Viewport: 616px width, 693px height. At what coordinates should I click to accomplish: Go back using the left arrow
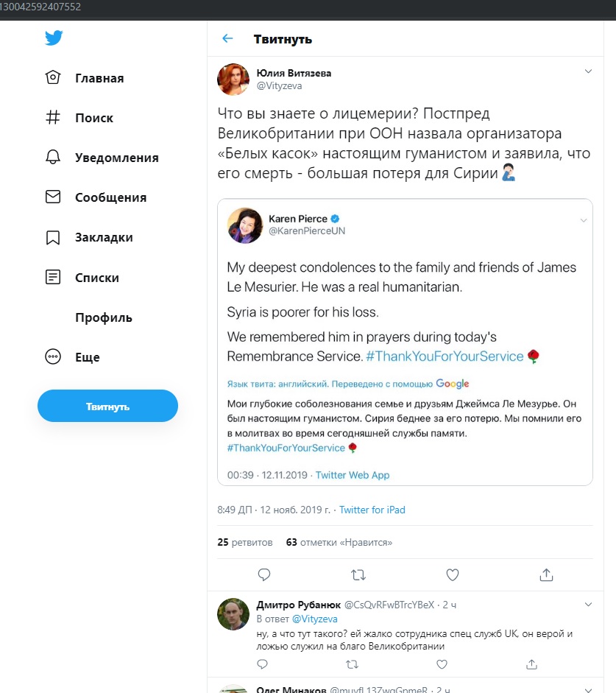227,38
